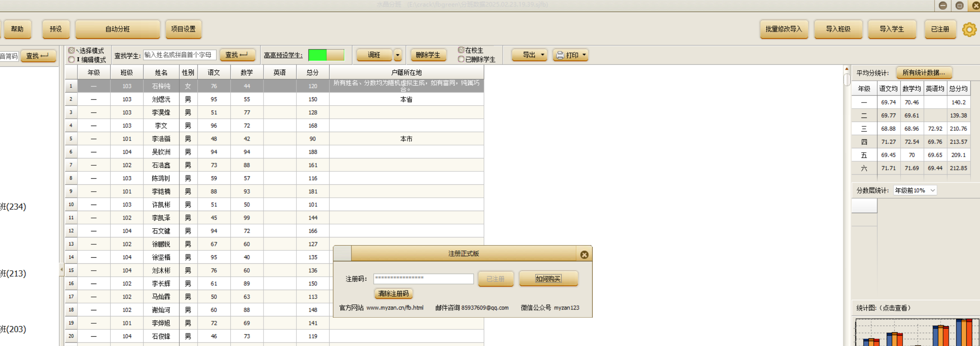Click the green 高亮预设学生 color swatch
This screenshot has height=346, width=980.
tap(317, 55)
